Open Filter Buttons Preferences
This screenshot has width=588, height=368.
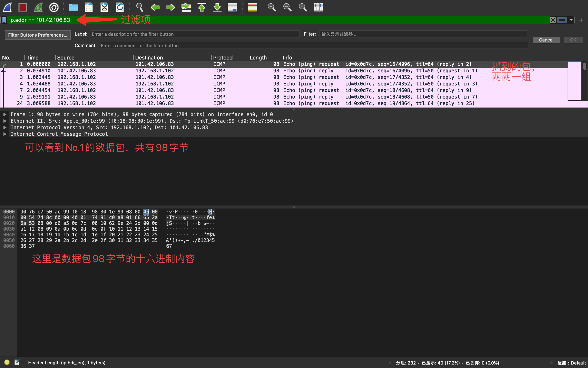(x=38, y=35)
